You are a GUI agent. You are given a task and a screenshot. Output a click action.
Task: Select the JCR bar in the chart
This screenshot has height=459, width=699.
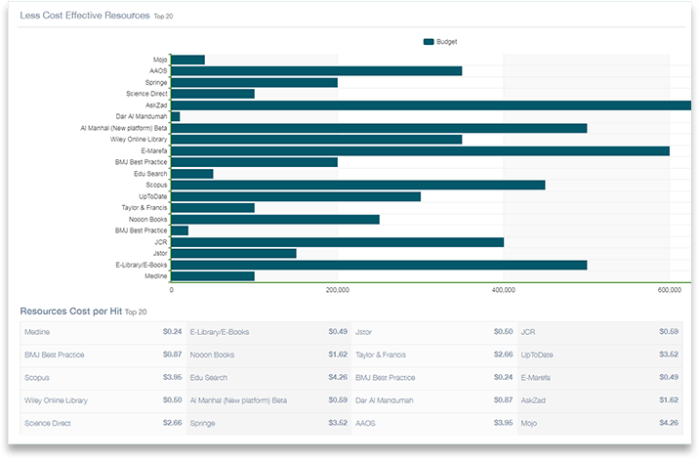tap(337, 242)
